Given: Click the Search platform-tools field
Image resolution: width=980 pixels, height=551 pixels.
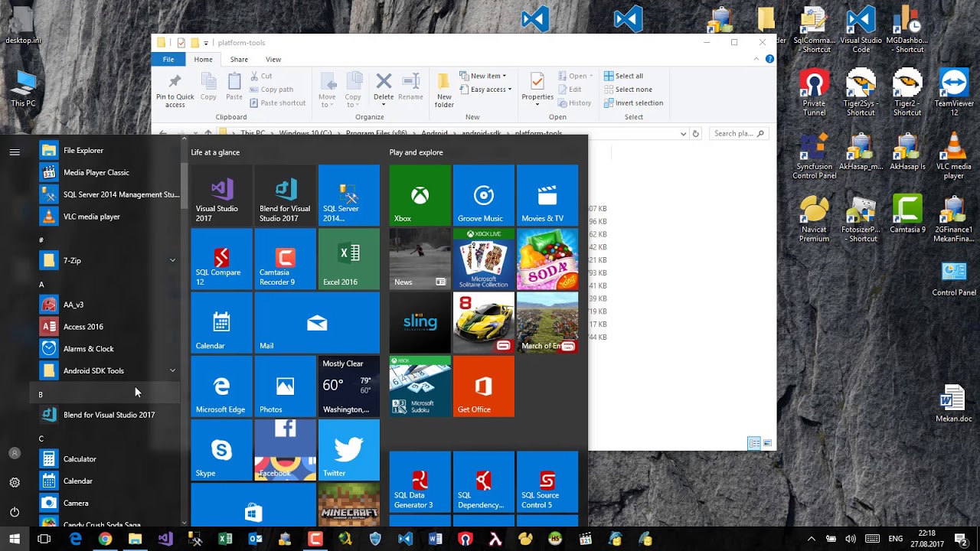Looking at the screenshot, I should click(739, 133).
